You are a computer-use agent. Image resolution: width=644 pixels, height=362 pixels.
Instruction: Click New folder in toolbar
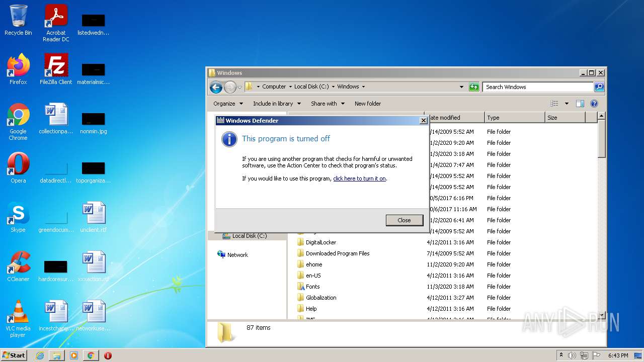(368, 104)
